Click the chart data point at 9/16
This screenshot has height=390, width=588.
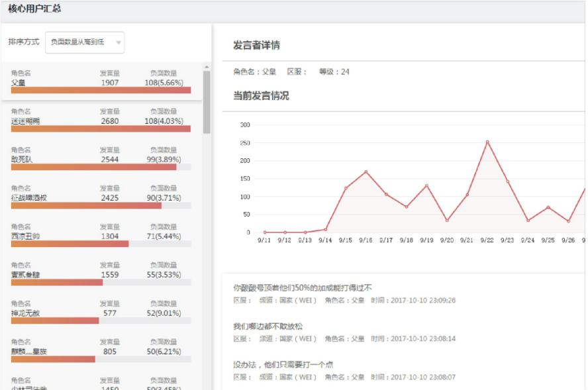pyautogui.click(x=366, y=171)
